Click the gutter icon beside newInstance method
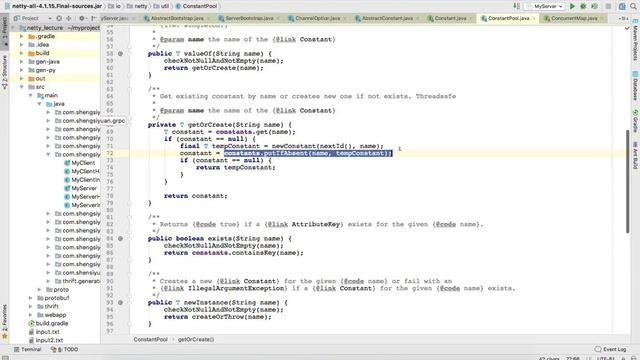 pos(120,302)
